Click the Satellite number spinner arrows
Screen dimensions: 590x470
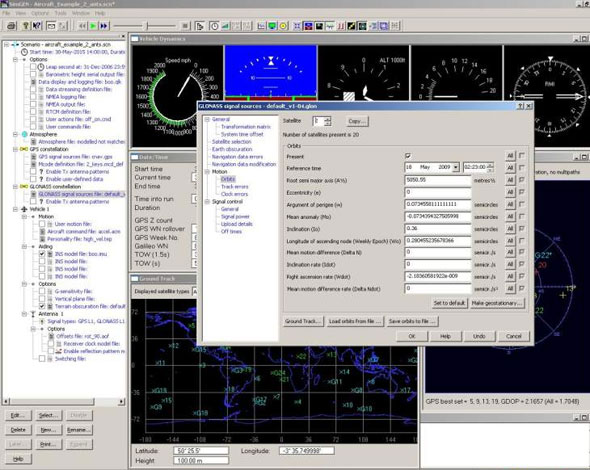(327, 121)
